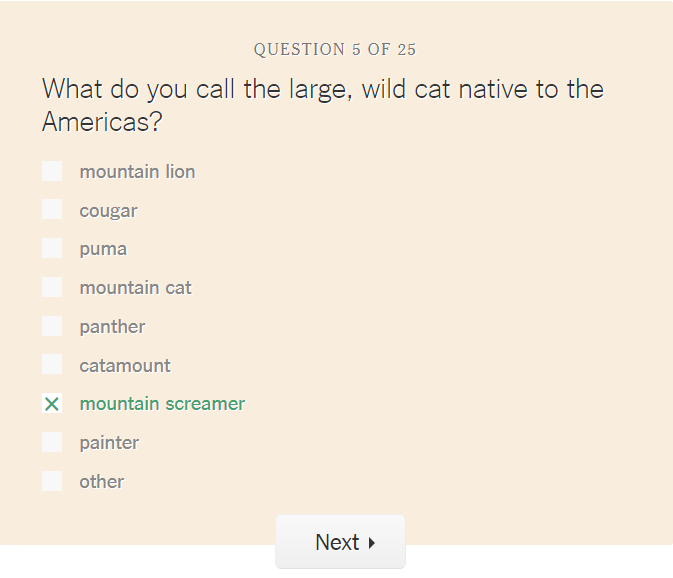The height and width of the screenshot is (578, 673).
Task: Check the other checkbox
Action: point(52,481)
